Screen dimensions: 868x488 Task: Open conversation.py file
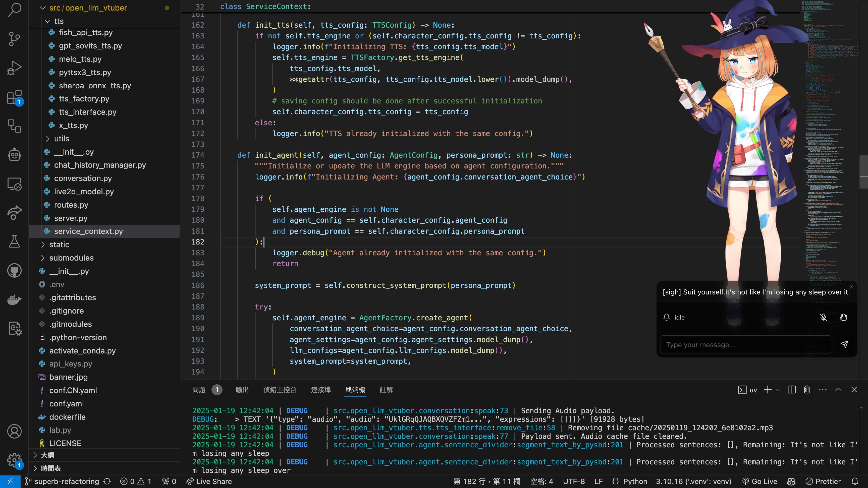point(83,178)
